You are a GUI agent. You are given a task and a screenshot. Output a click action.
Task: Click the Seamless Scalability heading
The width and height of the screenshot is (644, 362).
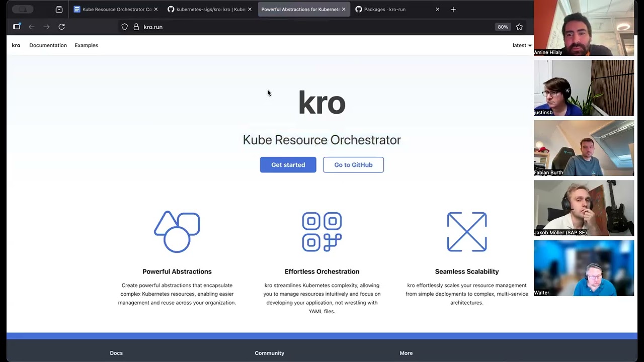pos(467,271)
